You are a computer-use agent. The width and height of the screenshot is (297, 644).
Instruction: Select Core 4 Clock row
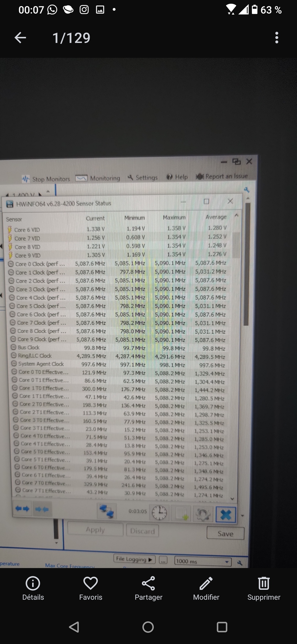point(118,298)
